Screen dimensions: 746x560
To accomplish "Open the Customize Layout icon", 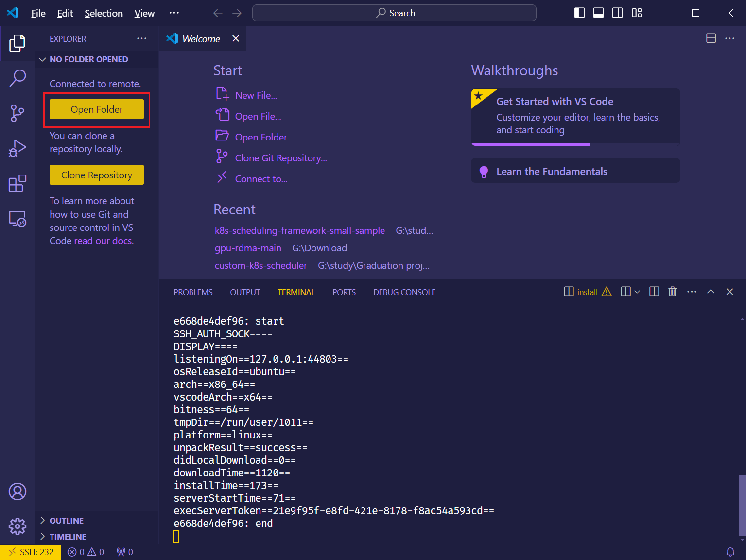I will 637,13.
